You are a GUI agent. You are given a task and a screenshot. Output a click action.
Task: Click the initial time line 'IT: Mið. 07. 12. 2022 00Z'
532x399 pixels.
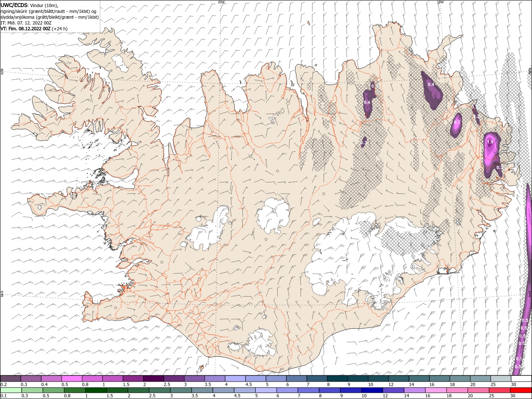pos(26,23)
